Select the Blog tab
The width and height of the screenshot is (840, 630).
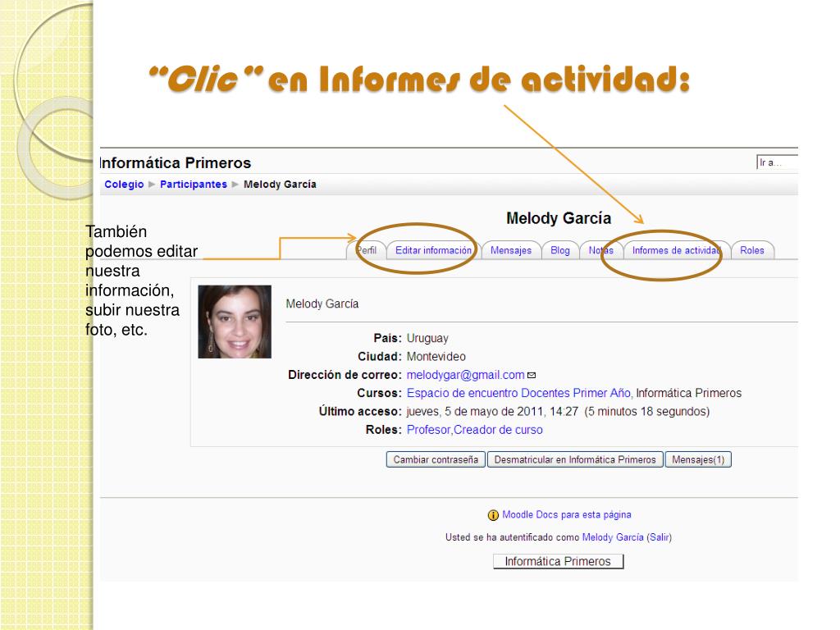point(559,250)
